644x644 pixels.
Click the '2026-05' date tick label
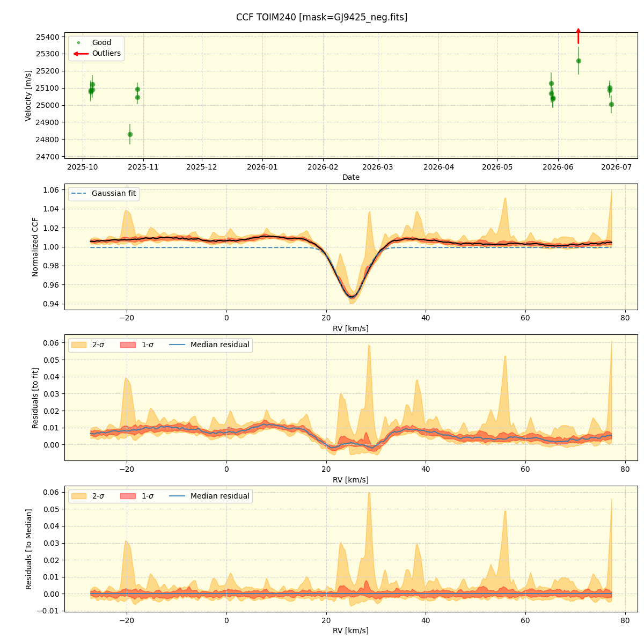(497, 167)
